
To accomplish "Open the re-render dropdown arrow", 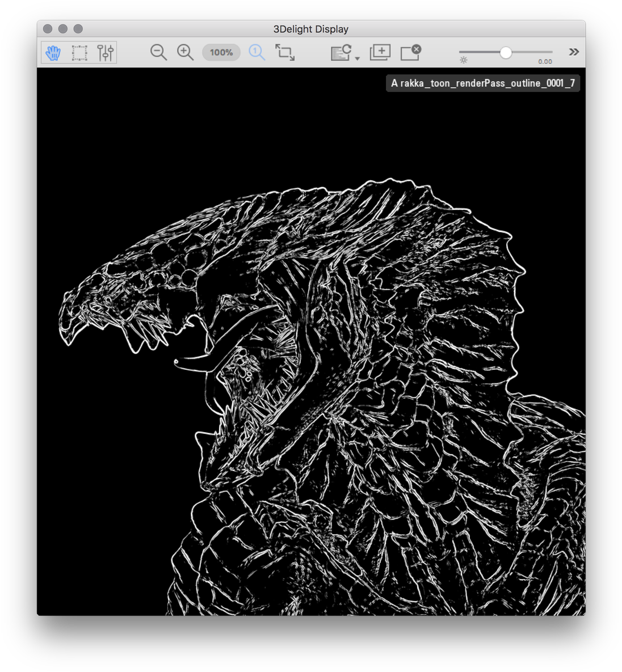I will [358, 58].
